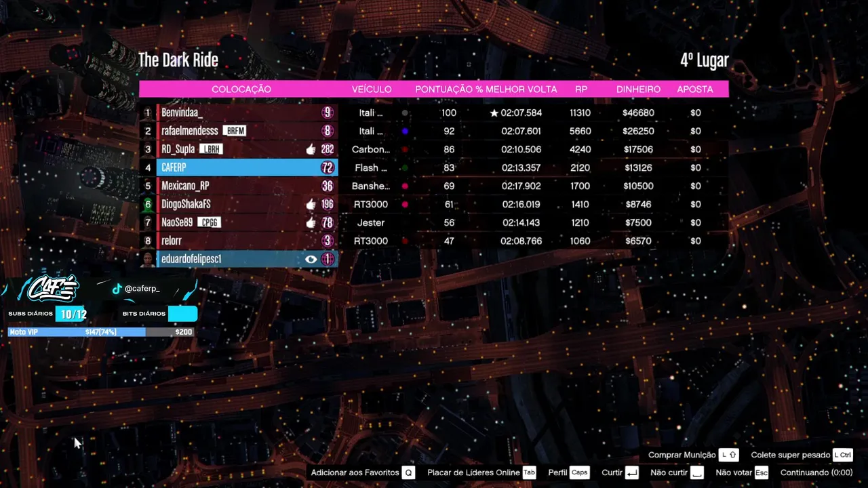868x488 pixels.
Task: Click the Moto VIP goal progress bar
Action: [x=100, y=332]
